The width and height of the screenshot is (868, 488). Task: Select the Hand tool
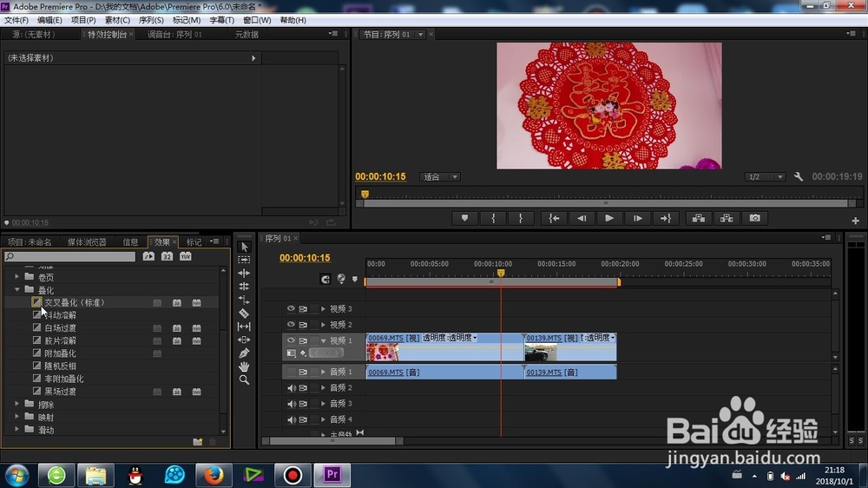point(244,366)
